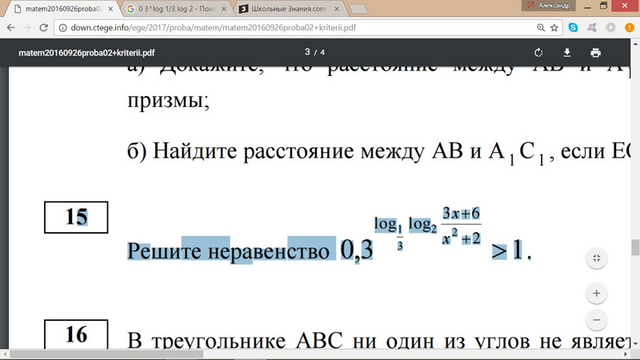
Task: Click the word 'призмы;'
Action: pyautogui.click(x=169, y=100)
